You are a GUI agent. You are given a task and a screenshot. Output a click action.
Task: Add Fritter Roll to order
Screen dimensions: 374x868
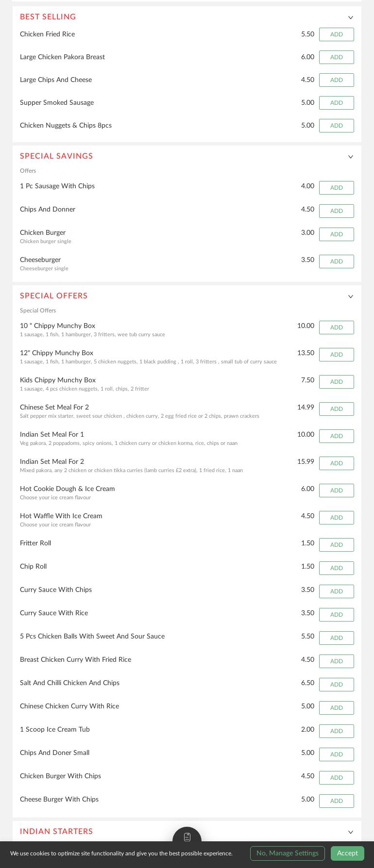tap(336, 545)
